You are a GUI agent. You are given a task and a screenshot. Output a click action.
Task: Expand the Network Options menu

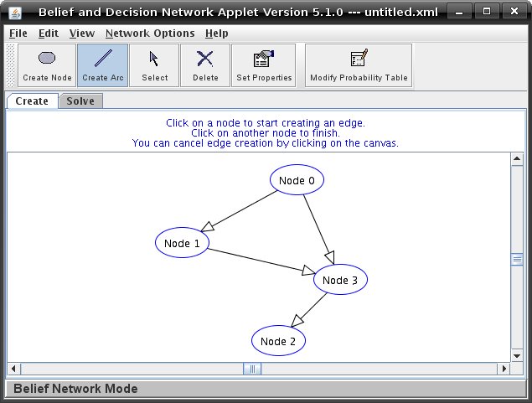[150, 34]
